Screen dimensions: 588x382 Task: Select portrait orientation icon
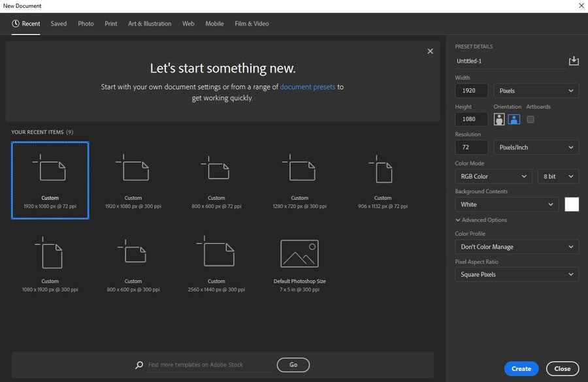[x=500, y=119]
